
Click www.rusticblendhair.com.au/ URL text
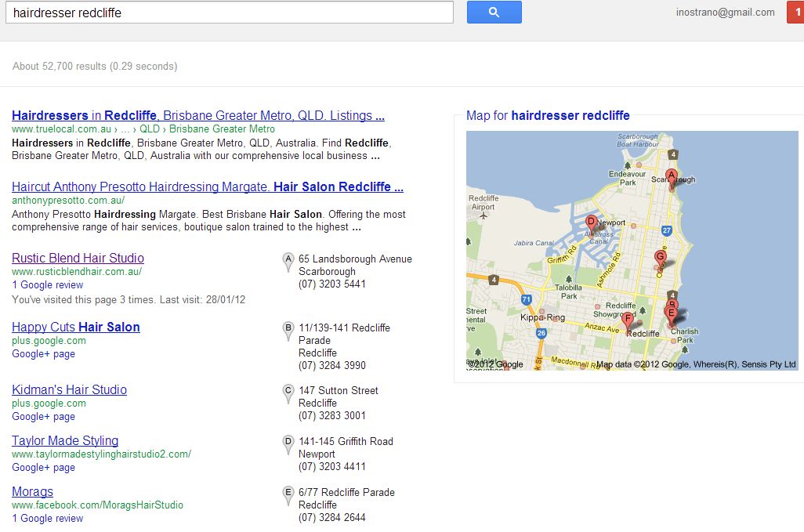coord(77,272)
